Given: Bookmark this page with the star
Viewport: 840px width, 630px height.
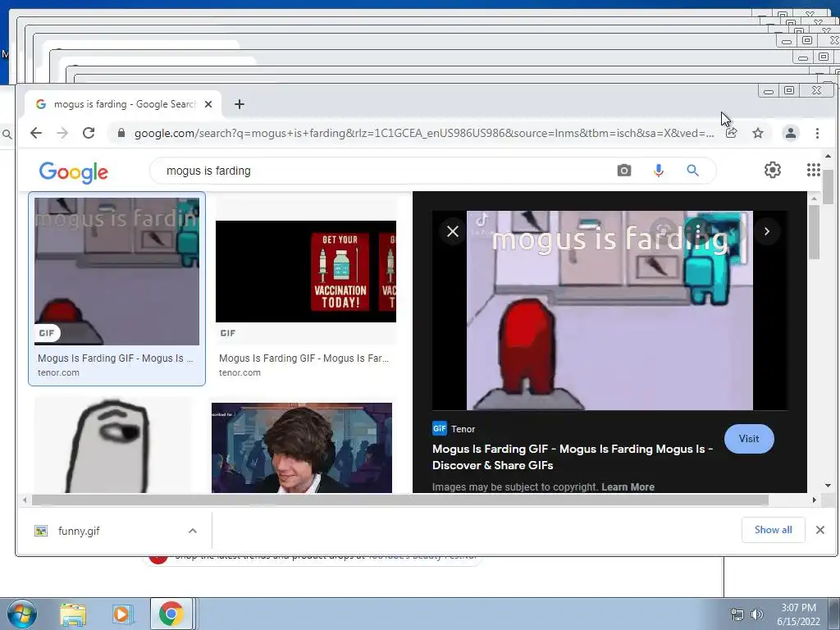Looking at the screenshot, I should click(757, 133).
